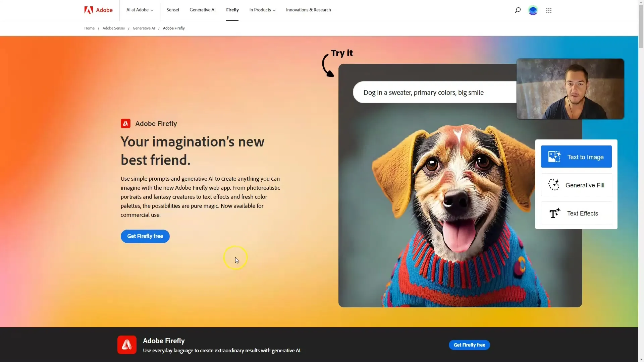Screen dimensions: 644x362
Task: Go to Generative AI breadcrumb link
Action: coord(144,28)
